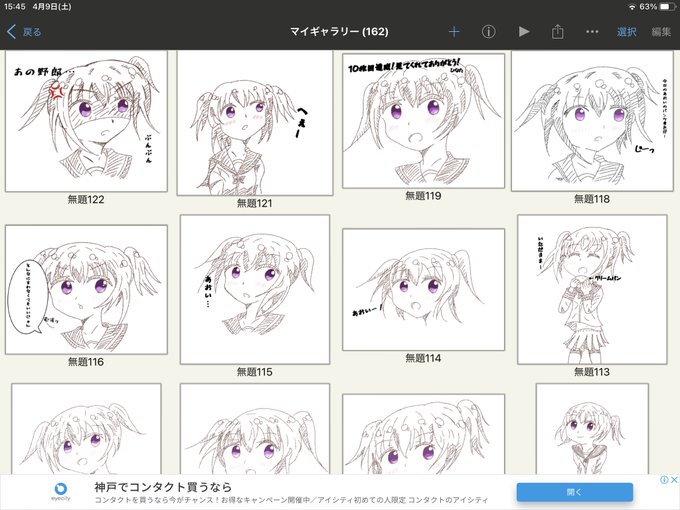
Task: Select the label text 無題122
Action: (86, 199)
